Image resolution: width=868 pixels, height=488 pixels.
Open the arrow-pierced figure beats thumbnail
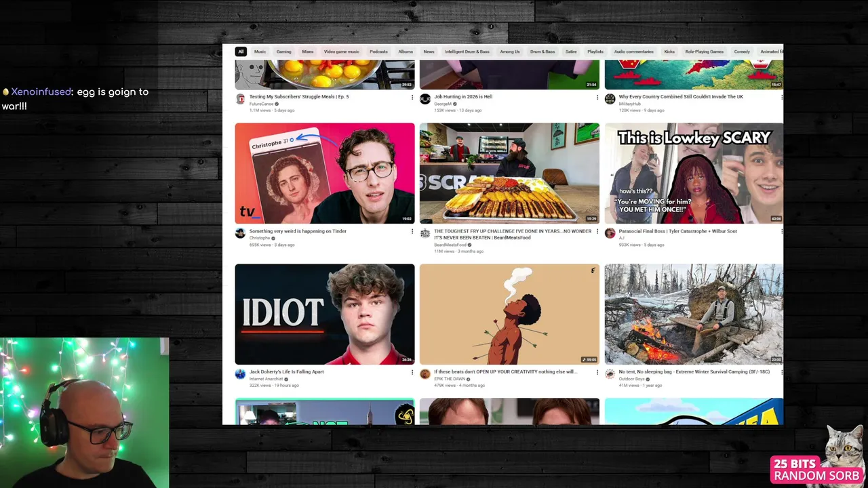[509, 314]
